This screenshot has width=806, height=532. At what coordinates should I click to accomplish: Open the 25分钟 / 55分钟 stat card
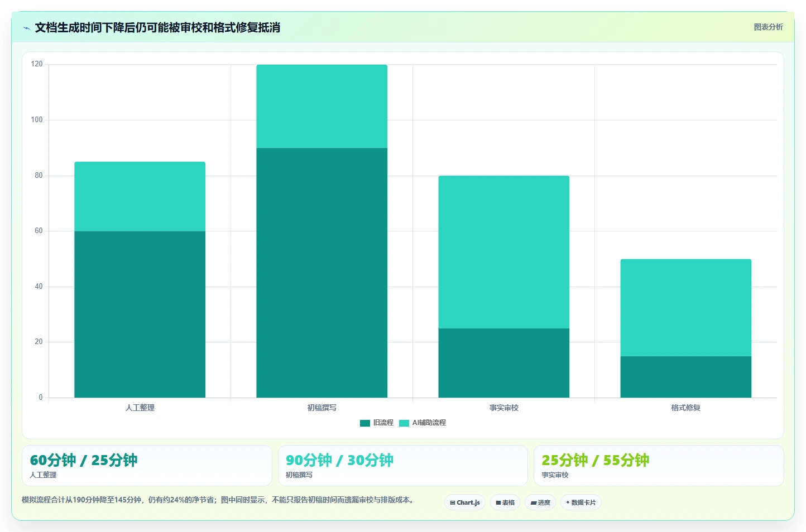click(659, 466)
